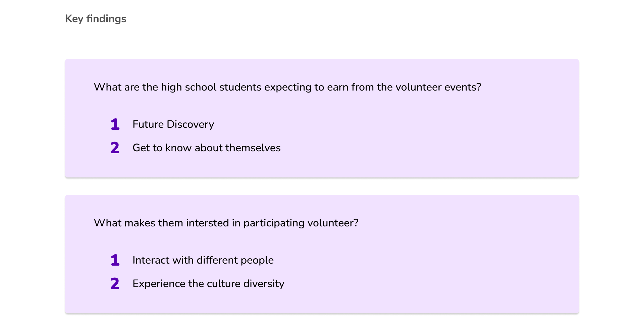Select "Get to know about themselves" text
This screenshot has height=329, width=644.
pyautogui.click(x=206, y=148)
